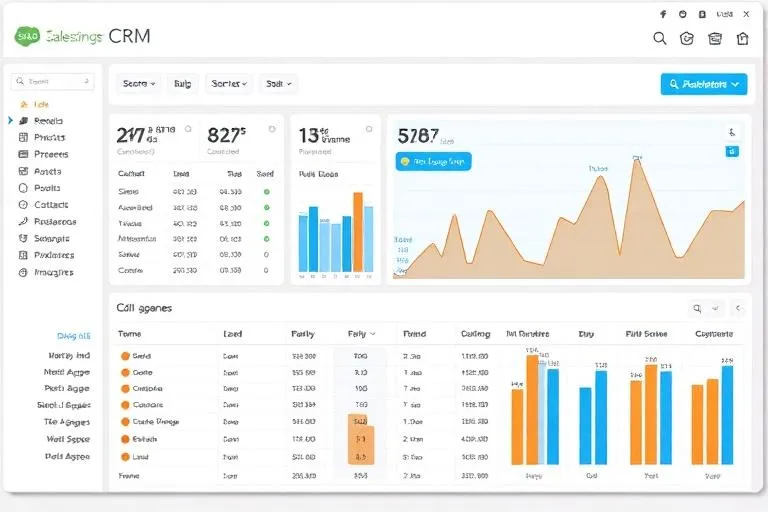
Task: Click the icon beside sidebar item Recala
Action: point(23,121)
